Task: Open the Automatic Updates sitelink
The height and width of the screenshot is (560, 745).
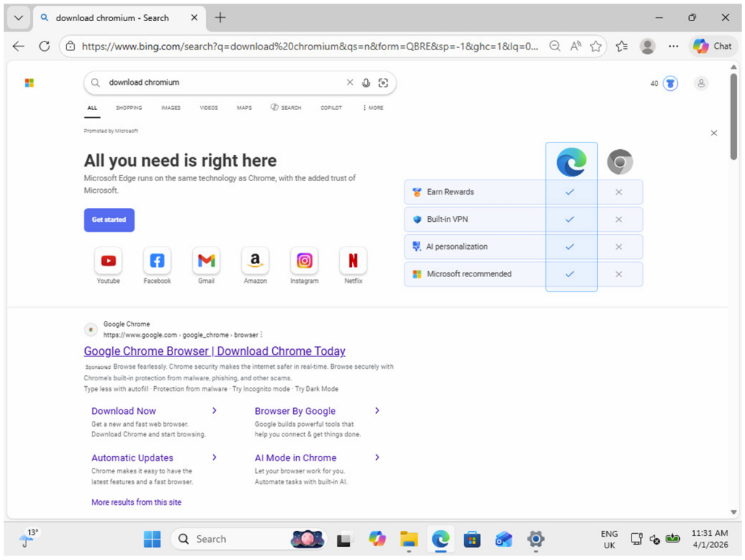Action: (x=132, y=458)
